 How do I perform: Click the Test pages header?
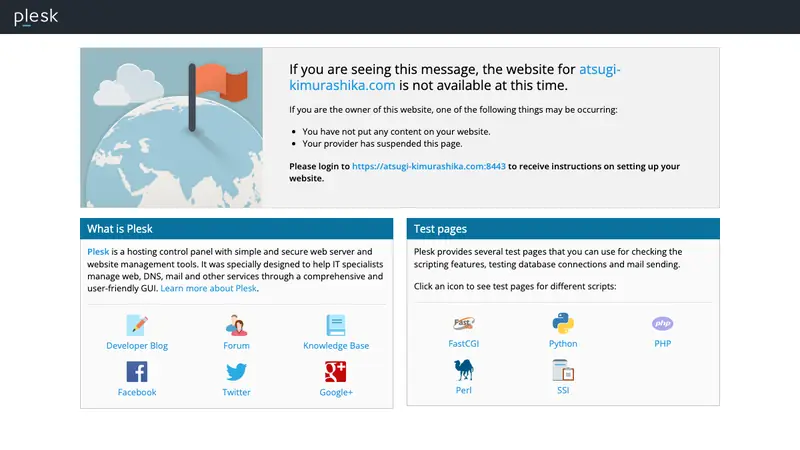click(563, 229)
